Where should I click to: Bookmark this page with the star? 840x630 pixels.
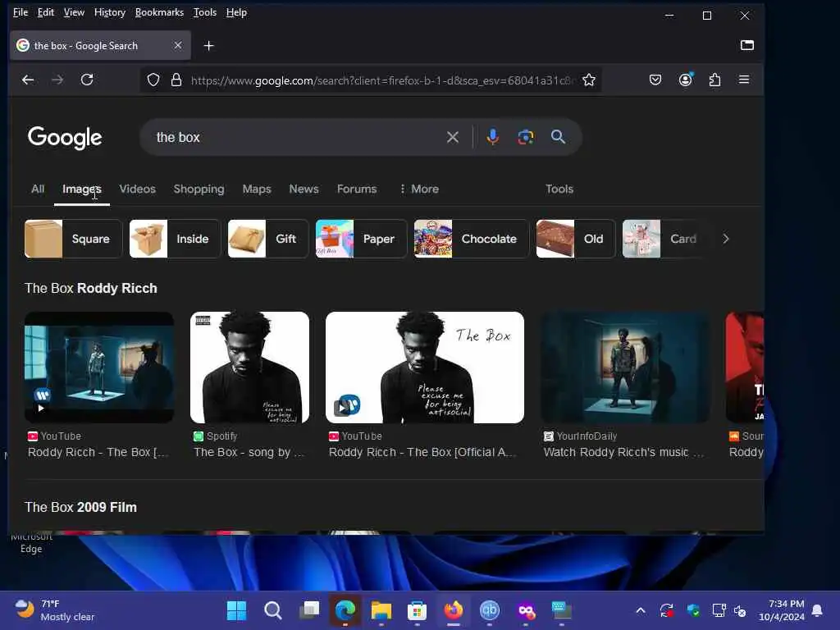(x=589, y=80)
